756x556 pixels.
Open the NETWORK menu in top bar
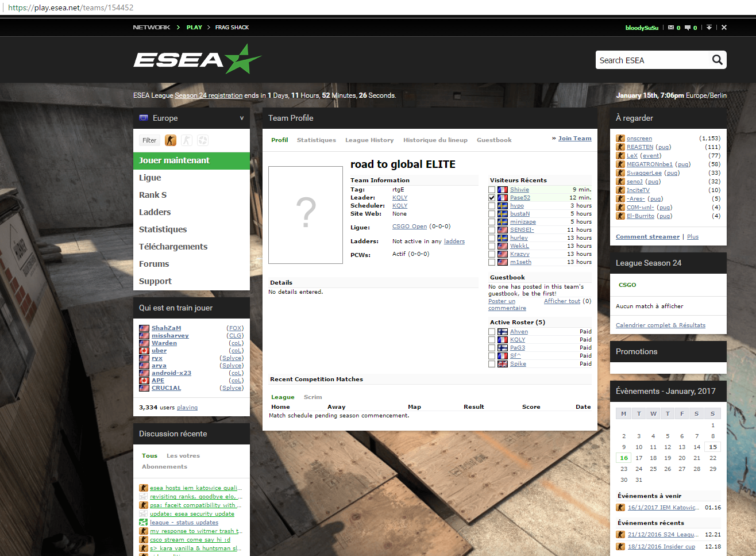pos(152,28)
